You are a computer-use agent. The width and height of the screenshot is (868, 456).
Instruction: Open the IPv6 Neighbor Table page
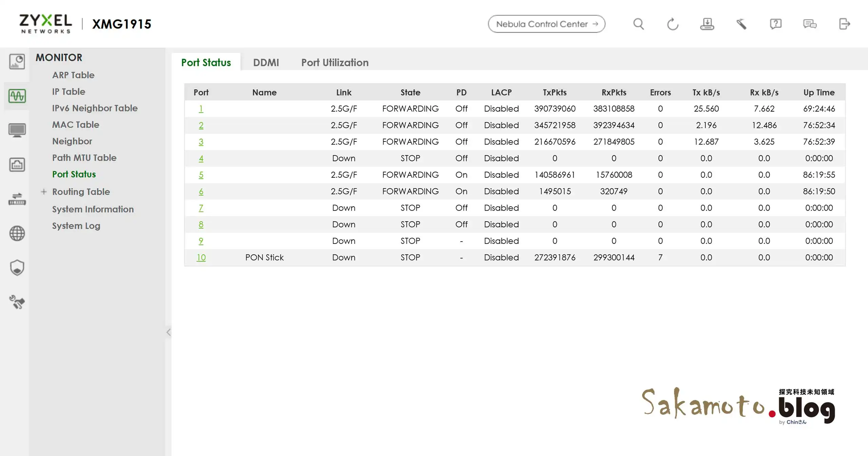[x=95, y=108]
